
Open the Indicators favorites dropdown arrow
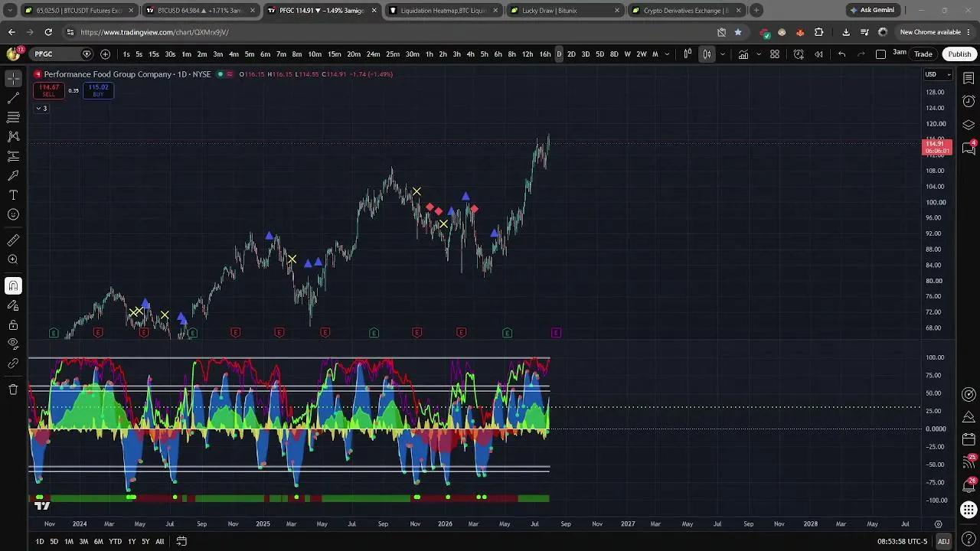(759, 54)
